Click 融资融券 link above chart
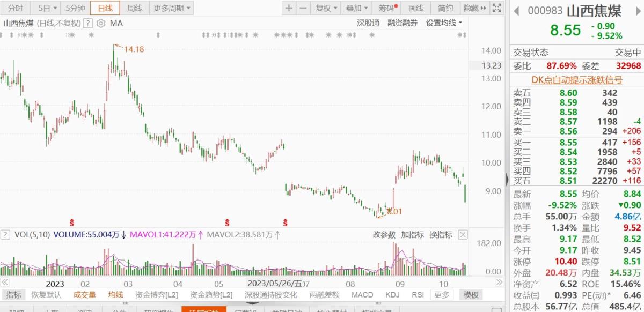This screenshot has width=644, height=312. 402,23
